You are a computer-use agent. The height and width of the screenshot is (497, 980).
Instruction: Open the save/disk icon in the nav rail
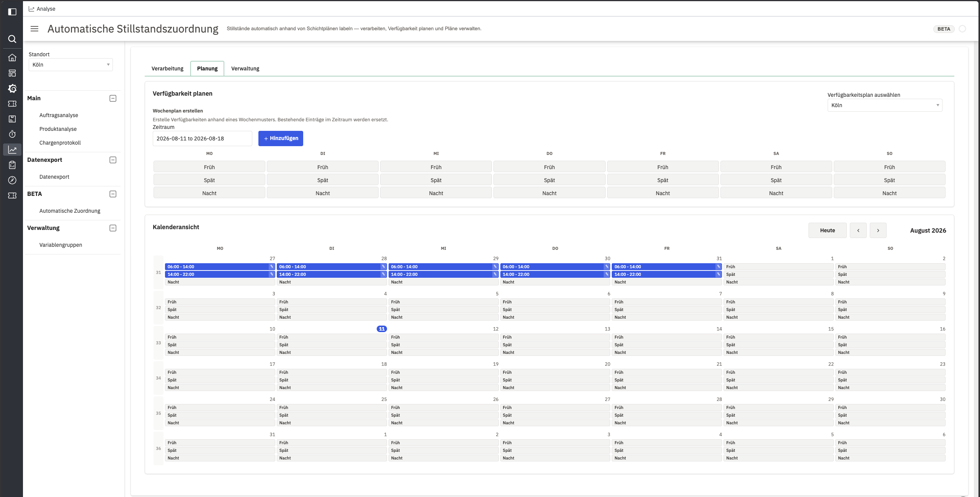click(x=12, y=119)
